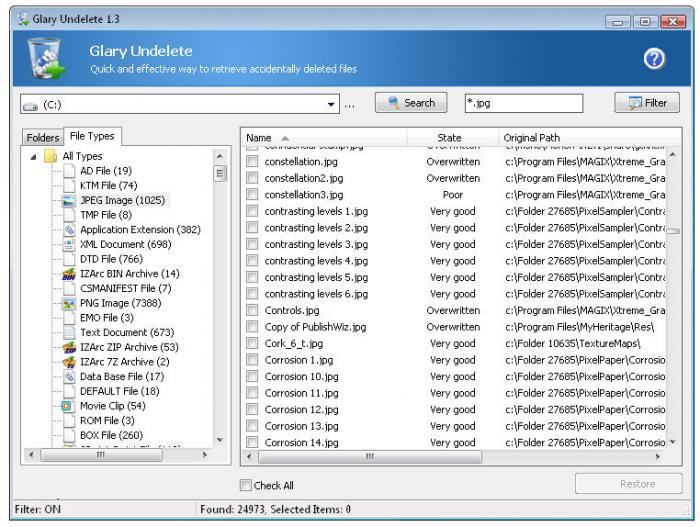Tick the checkbox for constellation.jpg
Screen dimensions: 700x527
(x=253, y=161)
